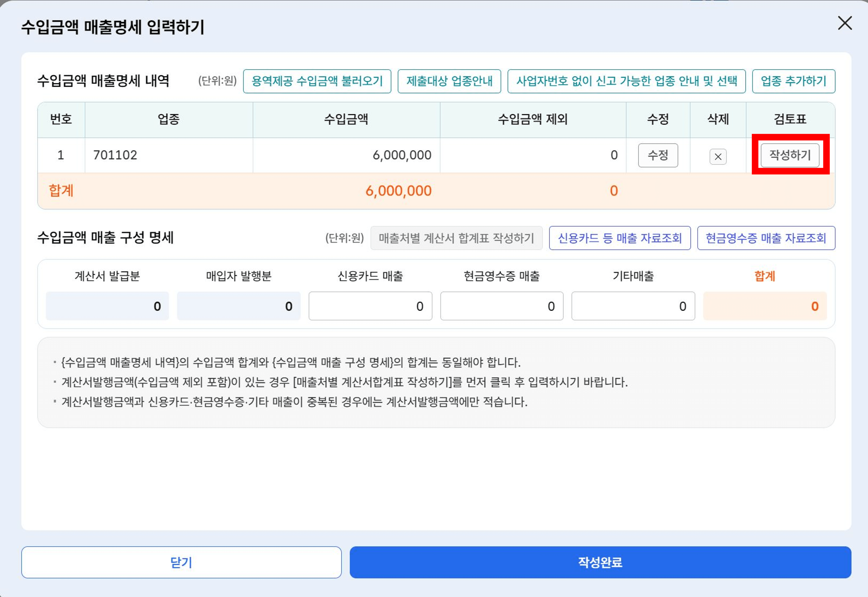Open 신용카드 등 매출 자료조회 lookup
The height and width of the screenshot is (597, 868).
620,238
